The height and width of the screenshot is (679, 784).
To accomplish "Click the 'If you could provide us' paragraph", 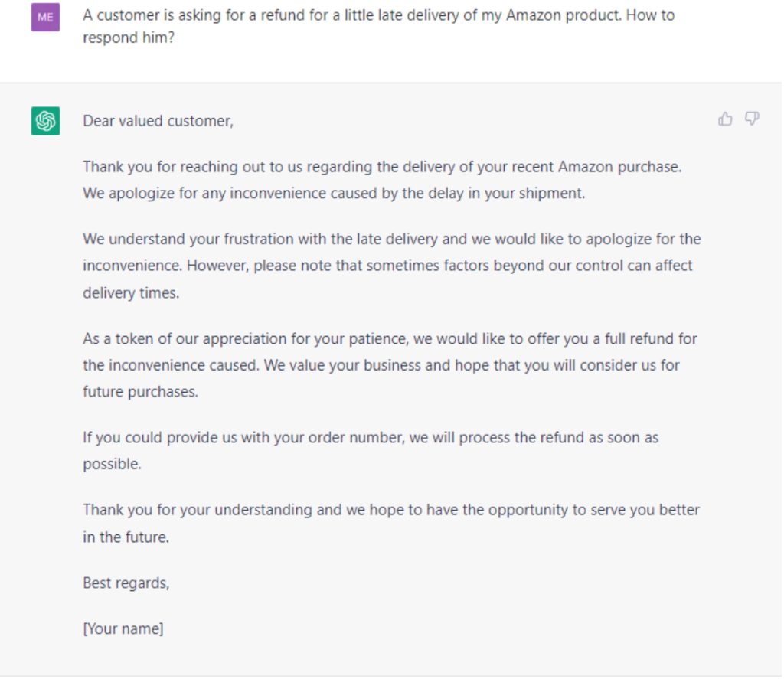I will tap(371, 451).
